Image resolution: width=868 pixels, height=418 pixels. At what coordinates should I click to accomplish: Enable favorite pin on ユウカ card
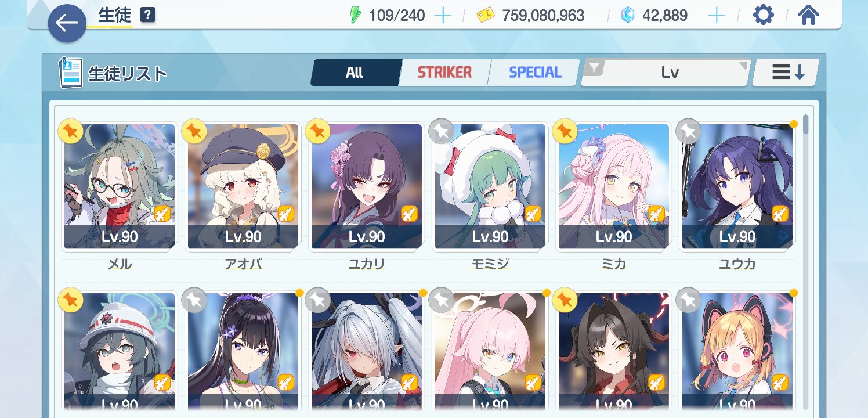coord(688,132)
